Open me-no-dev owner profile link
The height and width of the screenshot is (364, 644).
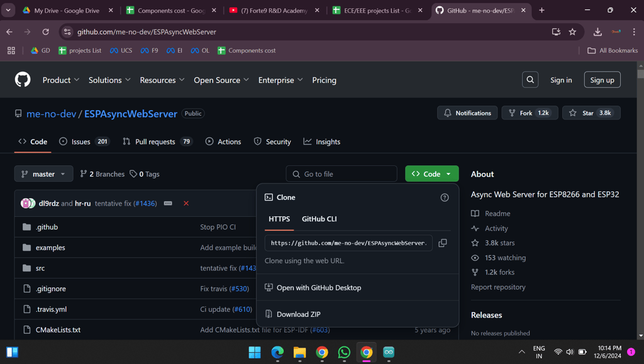(52, 114)
